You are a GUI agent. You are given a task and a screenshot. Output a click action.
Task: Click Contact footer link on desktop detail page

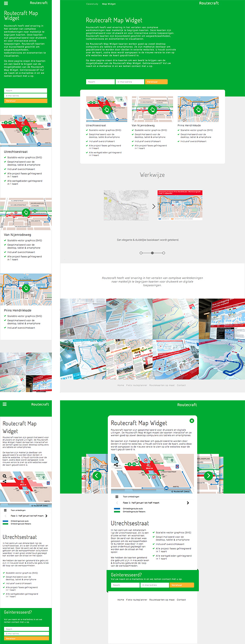click(x=181, y=600)
